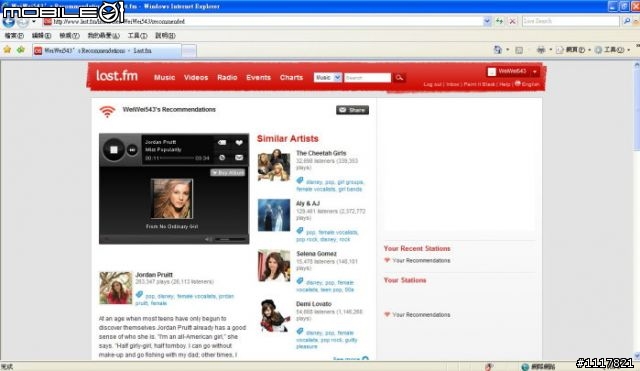Click the Live Search input box
Screen dimensions: 640x371
[571, 21]
